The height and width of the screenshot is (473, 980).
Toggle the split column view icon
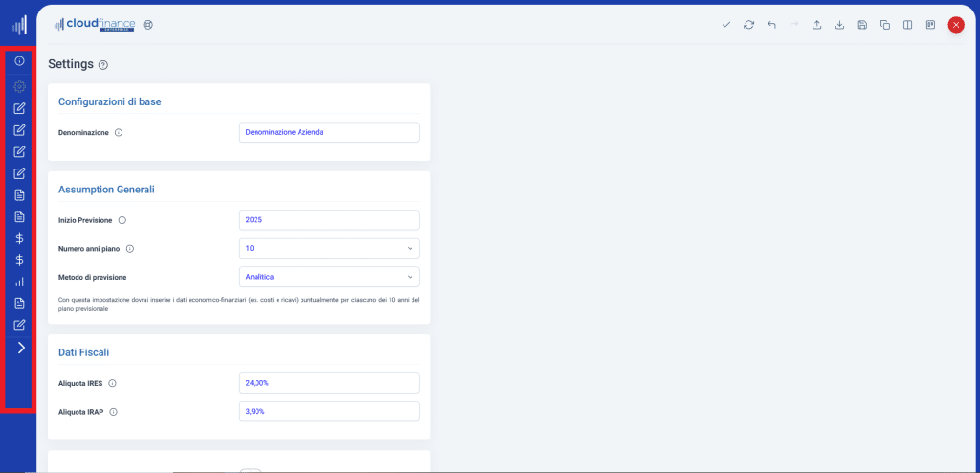[x=907, y=25]
